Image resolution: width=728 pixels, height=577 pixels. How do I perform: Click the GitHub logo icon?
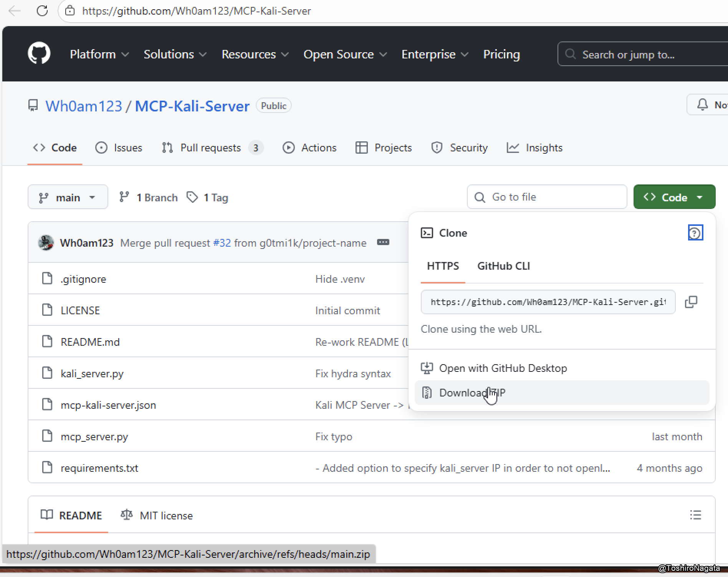(x=39, y=53)
